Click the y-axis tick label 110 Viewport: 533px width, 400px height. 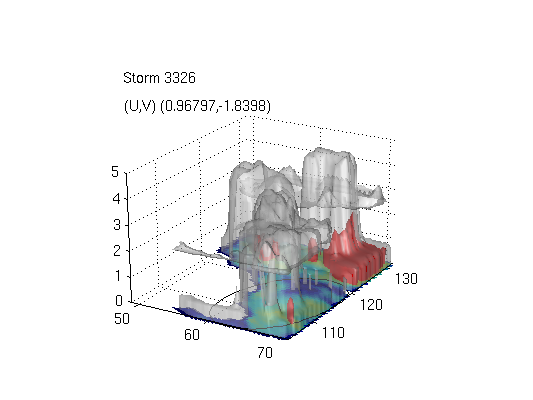[x=333, y=332]
